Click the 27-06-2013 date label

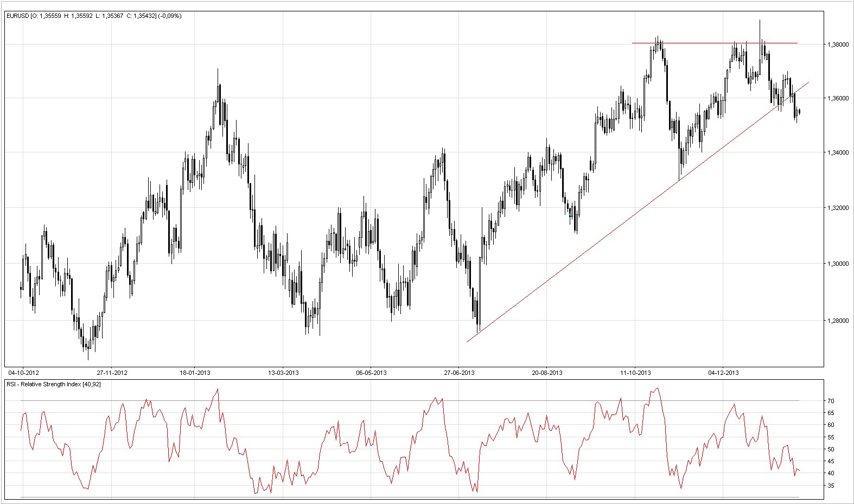(459, 373)
